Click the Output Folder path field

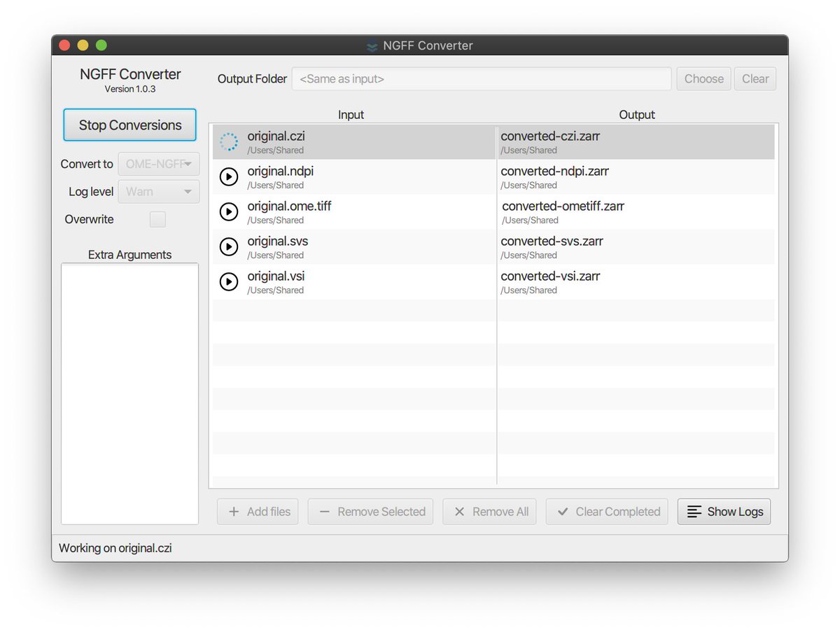click(482, 79)
